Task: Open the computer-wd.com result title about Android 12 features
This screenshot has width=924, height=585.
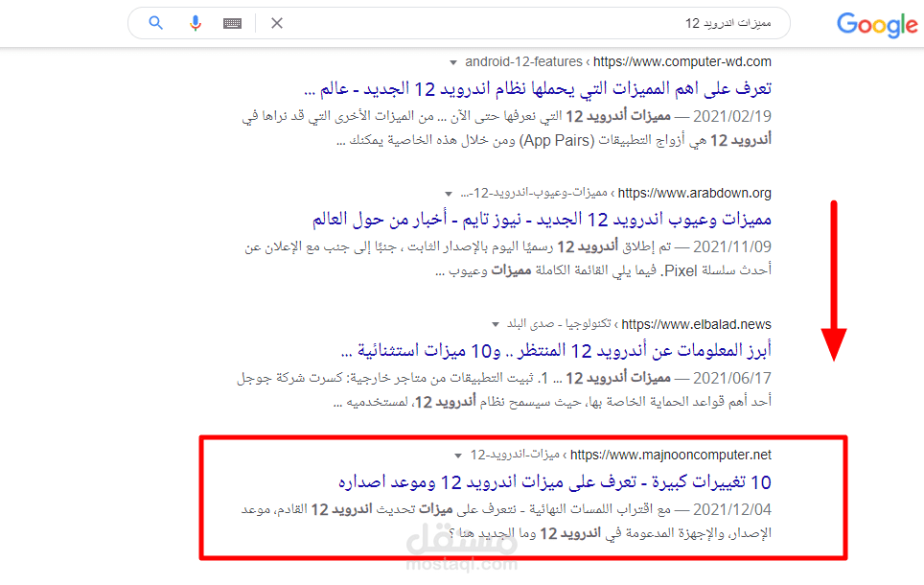Action: pos(538,89)
